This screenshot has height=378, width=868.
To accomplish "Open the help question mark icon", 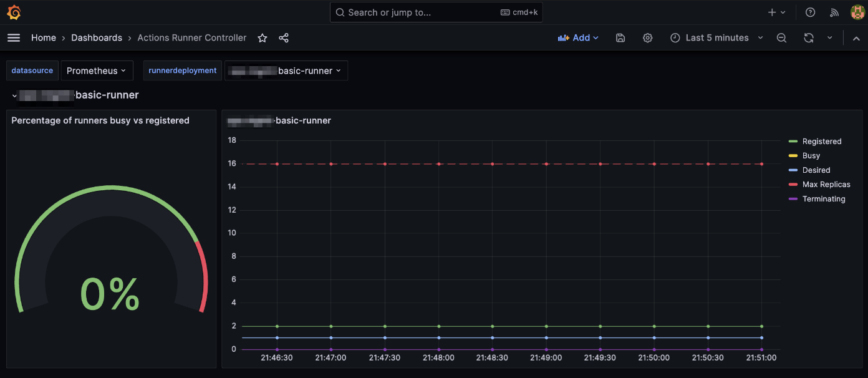I will pyautogui.click(x=810, y=12).
